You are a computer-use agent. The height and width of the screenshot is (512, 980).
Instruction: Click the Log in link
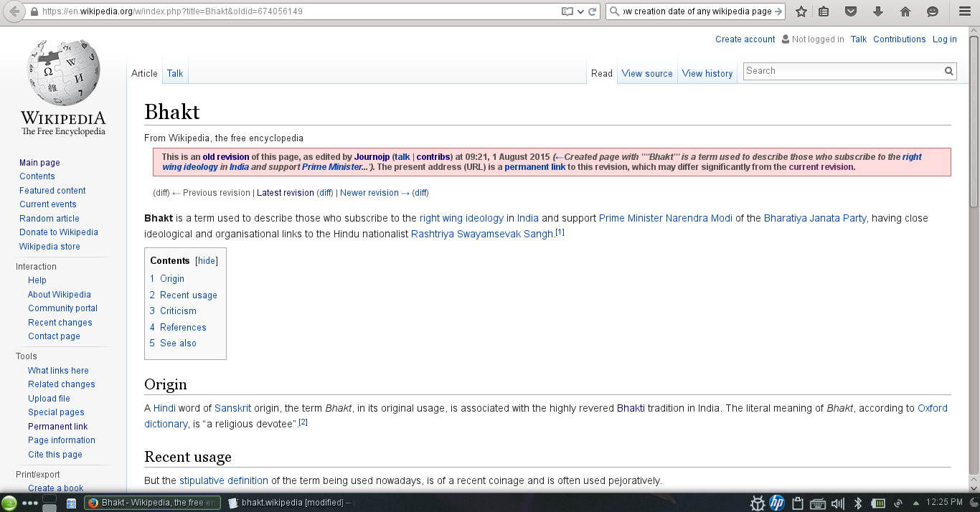tap(945, 39)
